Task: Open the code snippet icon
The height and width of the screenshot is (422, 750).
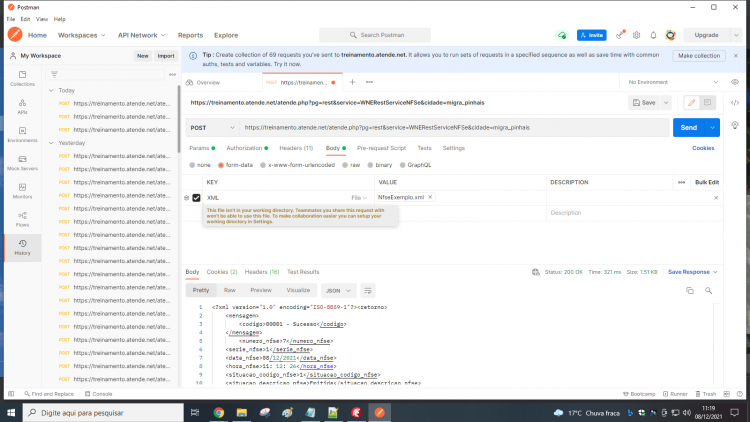Action: click(x=735, y=102)
